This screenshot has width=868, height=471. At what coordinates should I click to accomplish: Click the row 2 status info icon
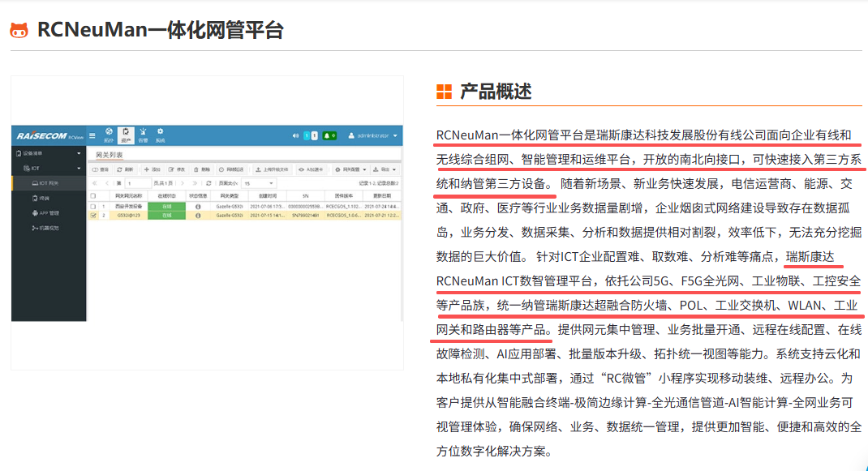(x=198, y=216)
